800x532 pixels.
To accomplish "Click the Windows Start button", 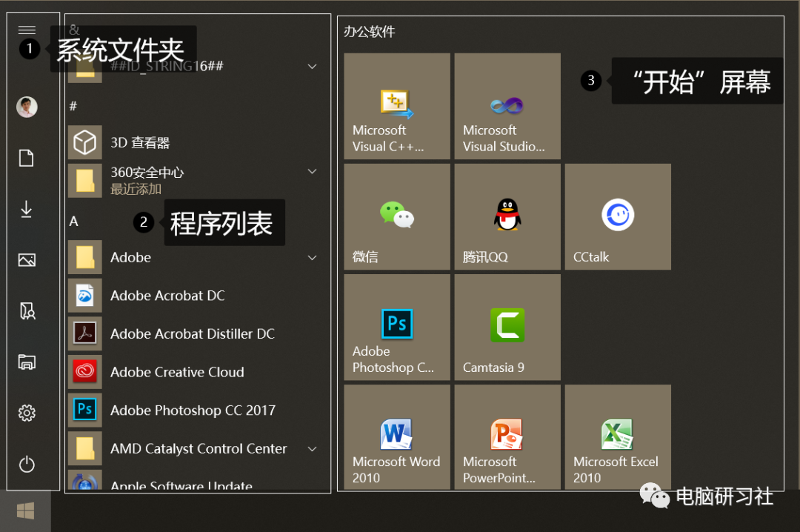I will tap(25, 511).
